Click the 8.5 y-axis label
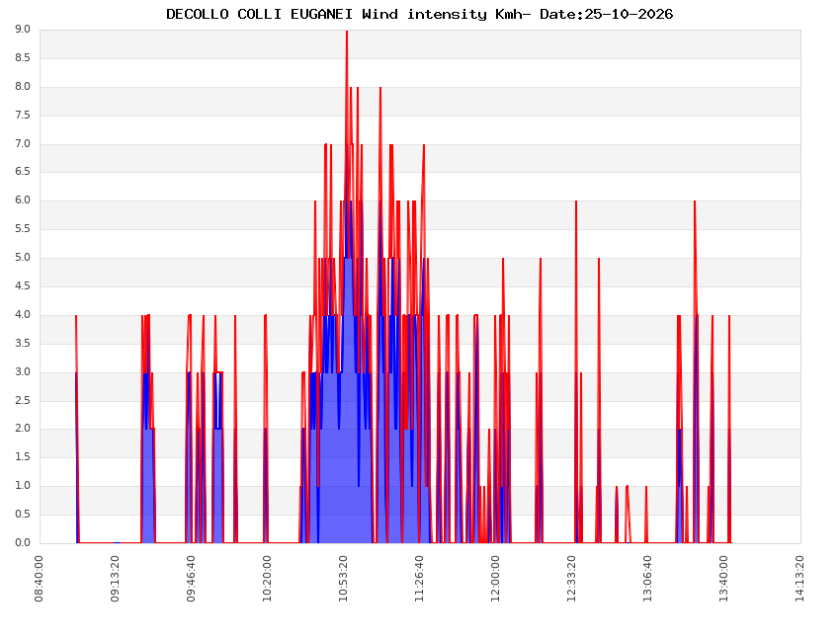 pos(23,58)
